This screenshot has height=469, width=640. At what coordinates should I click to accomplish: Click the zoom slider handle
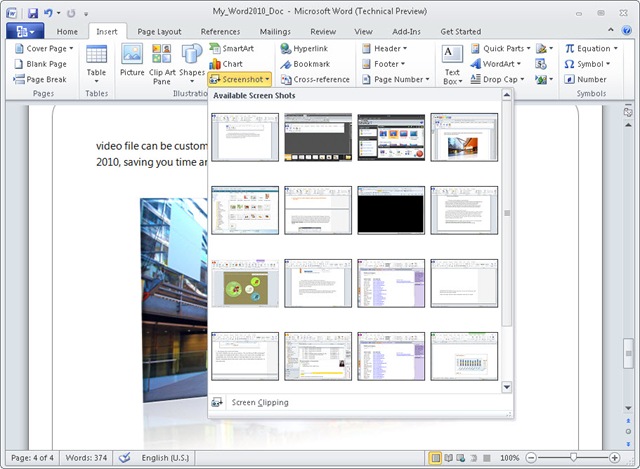[573, 458]
